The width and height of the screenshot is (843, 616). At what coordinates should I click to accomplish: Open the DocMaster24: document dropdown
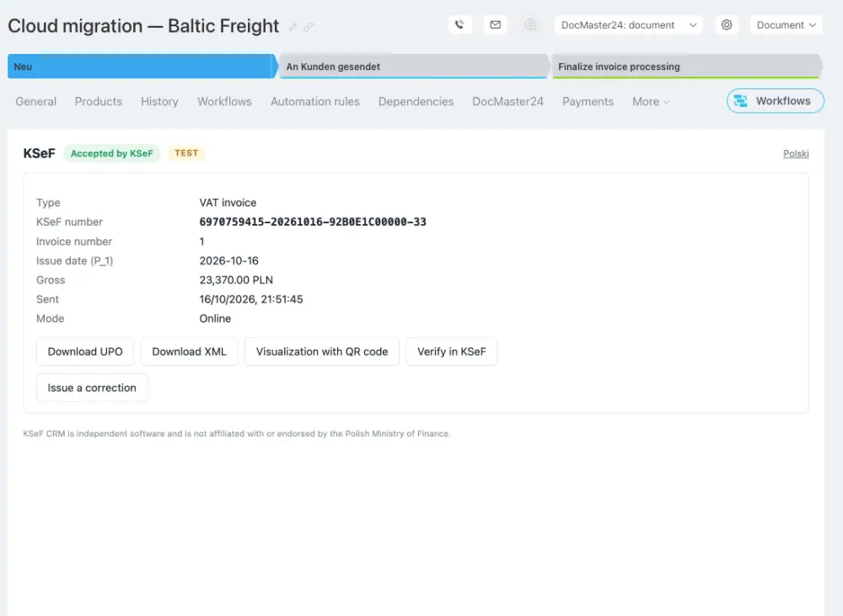[x=628, y=24]
